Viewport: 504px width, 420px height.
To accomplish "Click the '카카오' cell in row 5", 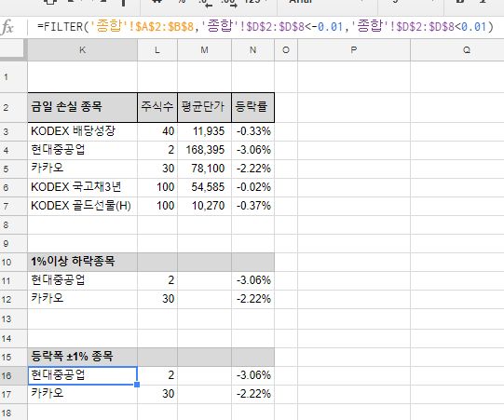I will [x=82, y=169].
